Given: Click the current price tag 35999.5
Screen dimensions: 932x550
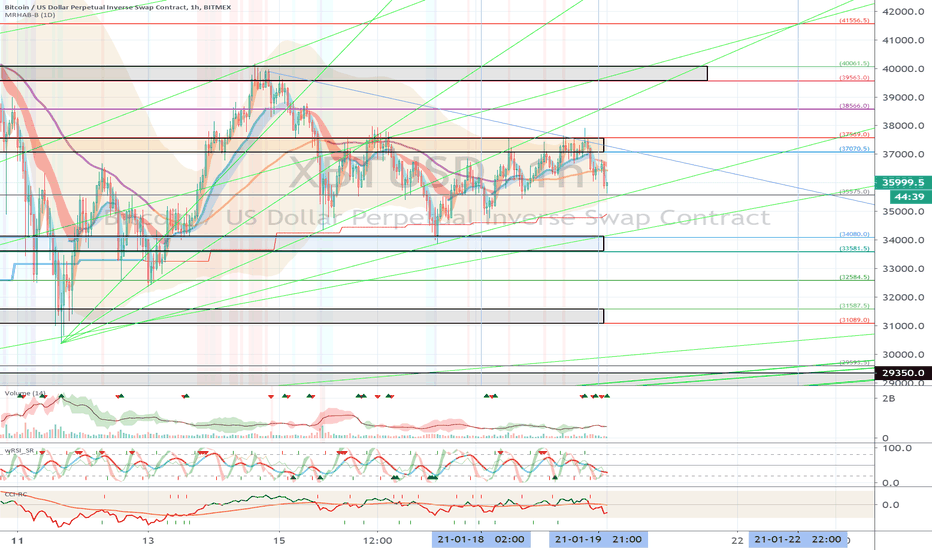Looking at the screenshot, I should tap(903, 183).
